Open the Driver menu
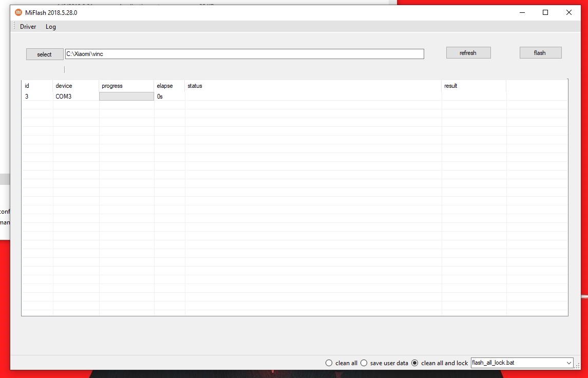This screenshot has height=378, width=588. 28,27
